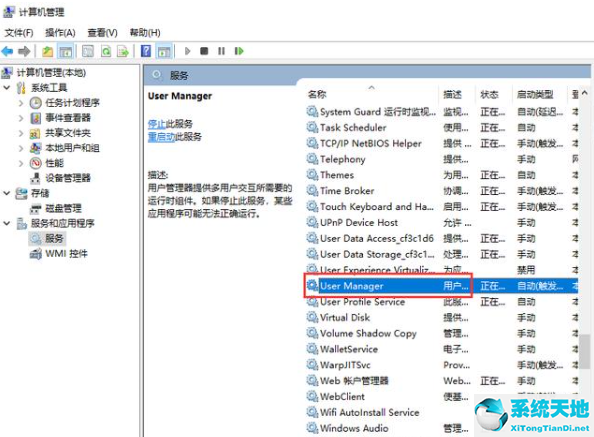
Task: Open the 文件(F) menu
Action: [19, 33]
